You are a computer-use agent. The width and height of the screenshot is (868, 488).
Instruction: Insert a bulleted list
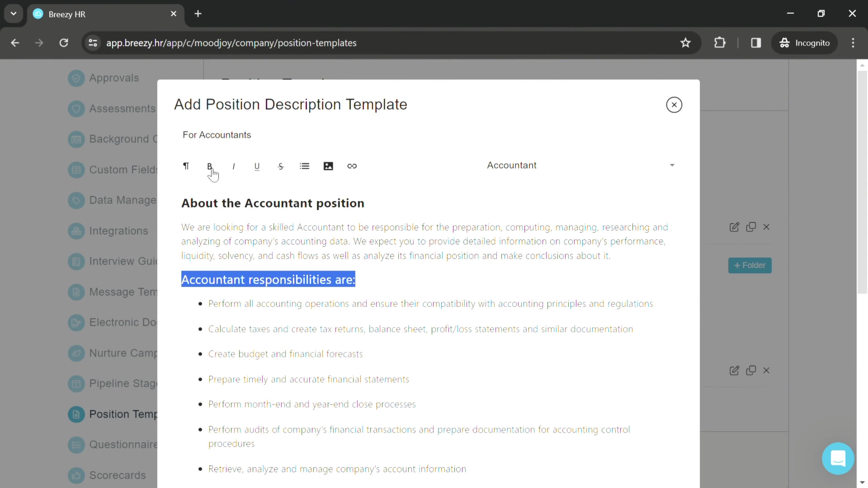click(x=305, y=166)
